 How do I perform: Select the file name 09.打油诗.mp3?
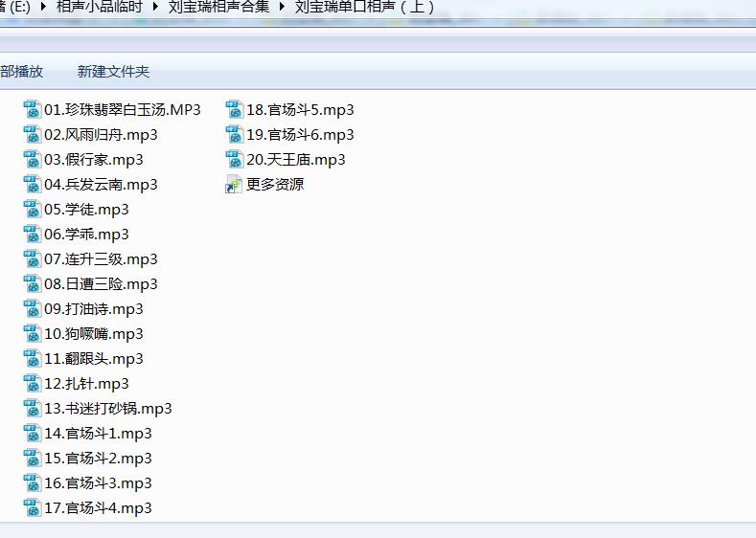[x=94, y=309]
